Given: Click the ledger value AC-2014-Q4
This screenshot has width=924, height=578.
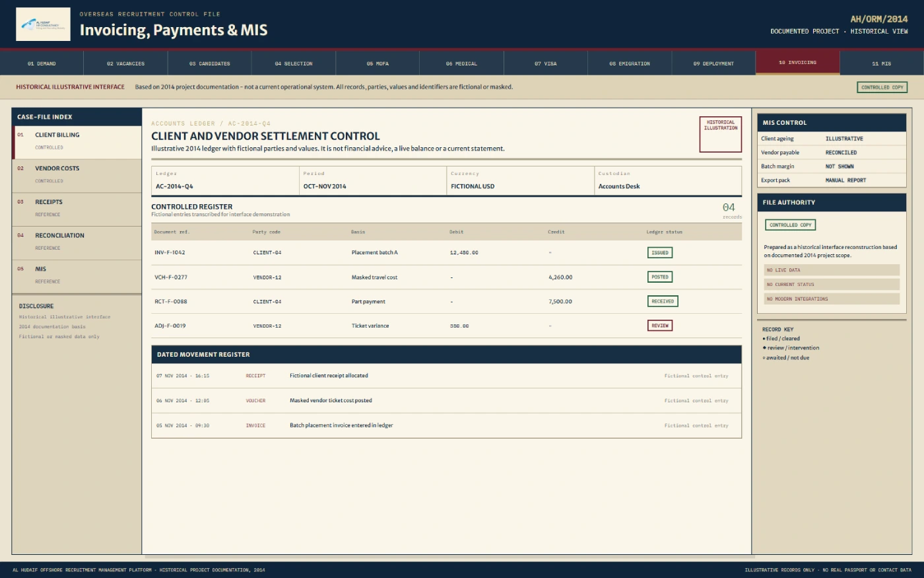Looking at the screenshot, I should tap(174, 186).
